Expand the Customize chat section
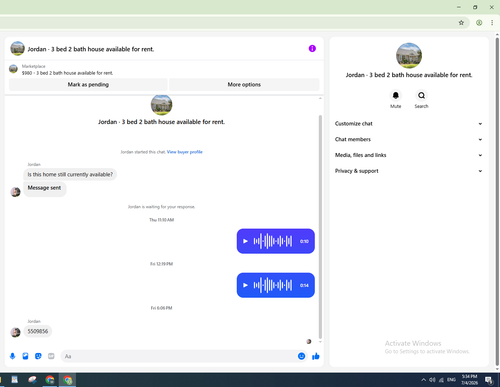Screen dimensions: 500x387 409,124
